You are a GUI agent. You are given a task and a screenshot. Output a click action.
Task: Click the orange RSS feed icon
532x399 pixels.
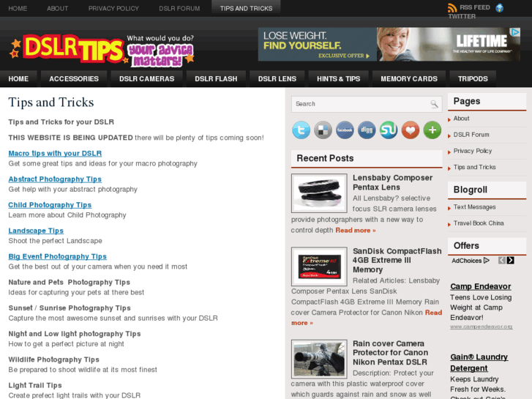[452, 8]
